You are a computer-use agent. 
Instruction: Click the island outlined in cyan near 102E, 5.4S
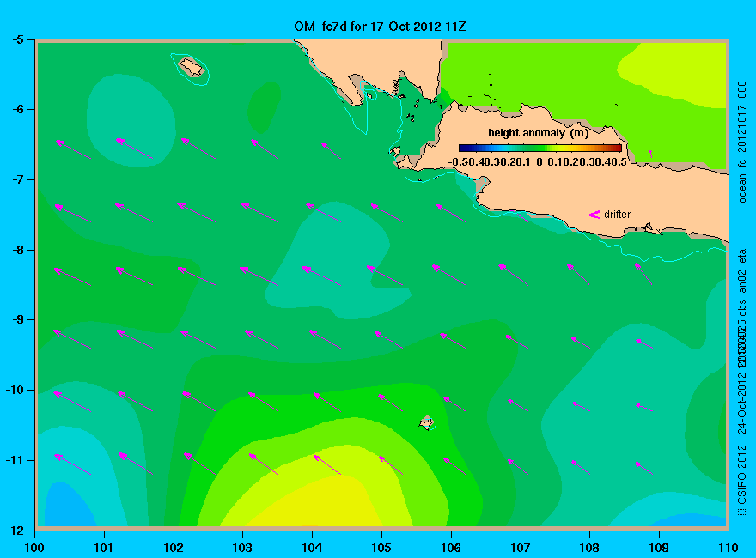[192, 67]
